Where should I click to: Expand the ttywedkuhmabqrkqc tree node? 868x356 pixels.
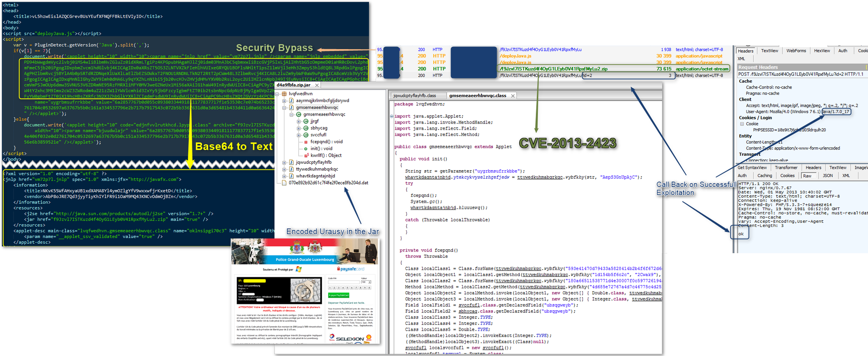[284, 169]
